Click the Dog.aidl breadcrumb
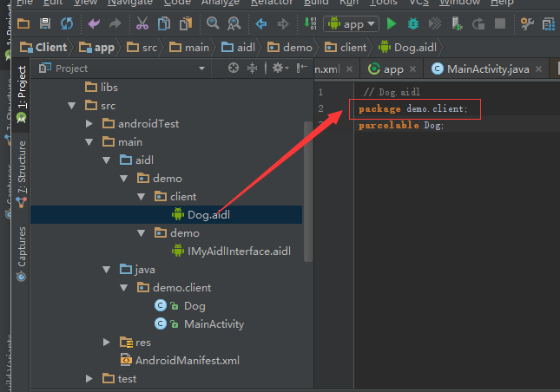 pyautogui.click(x=408, y=48)
